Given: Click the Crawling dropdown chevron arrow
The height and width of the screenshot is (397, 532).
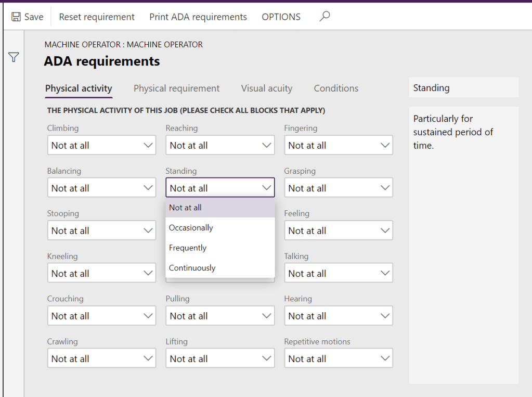Looking at the screenshot, I should tap(148, 358).
